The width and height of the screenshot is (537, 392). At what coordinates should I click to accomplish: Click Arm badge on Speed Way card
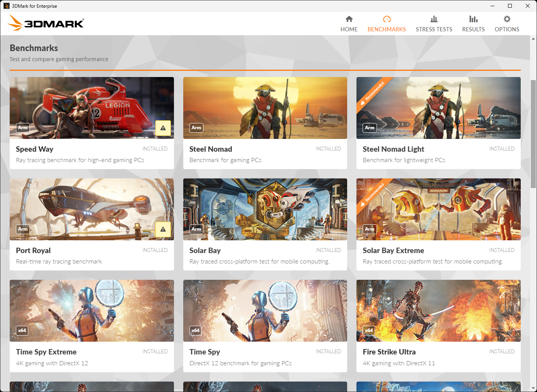(23, 128)
